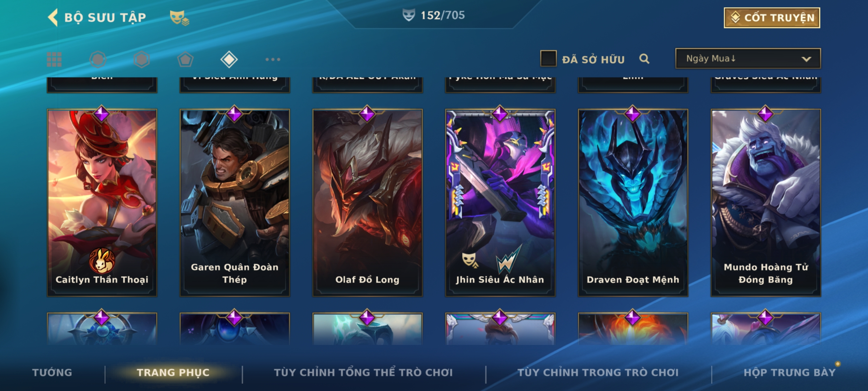The height and width of the screenshot is (391, 868).
Task: Open the search magnifier icon
Action: [644, 59]
